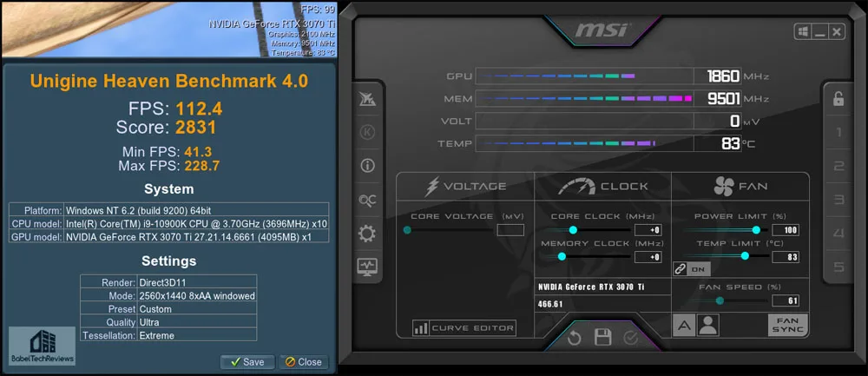Viewport: 868px width, 376px height.
Task: Open the Curve Editor
Action: coord(464,328)
